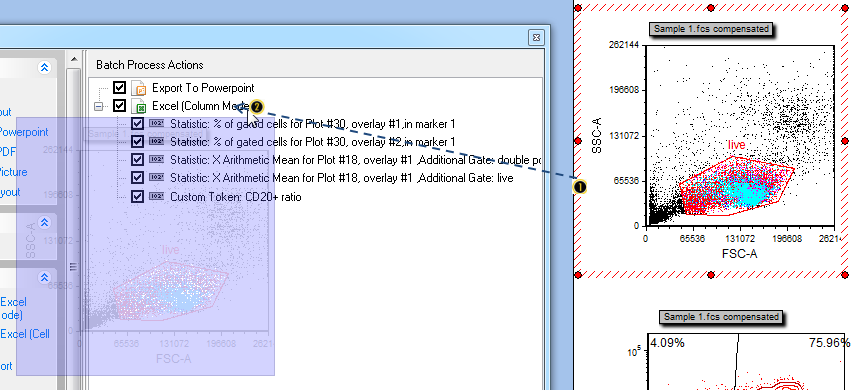Click the 4.09% quadrant statistic
The image size is (851, 390).
click(668, 343)
